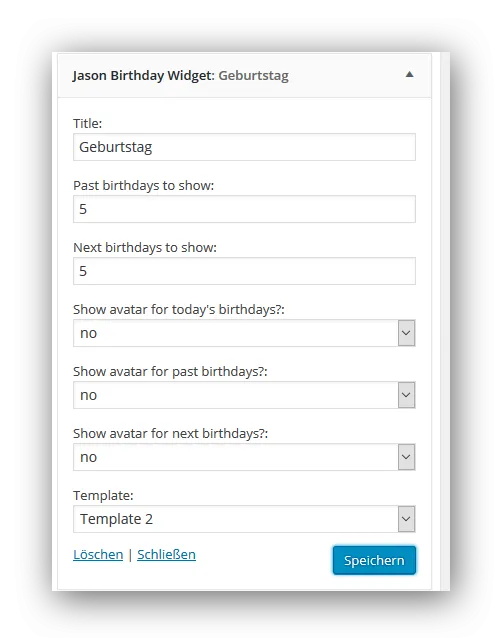Click the "Template:" label

103,496
